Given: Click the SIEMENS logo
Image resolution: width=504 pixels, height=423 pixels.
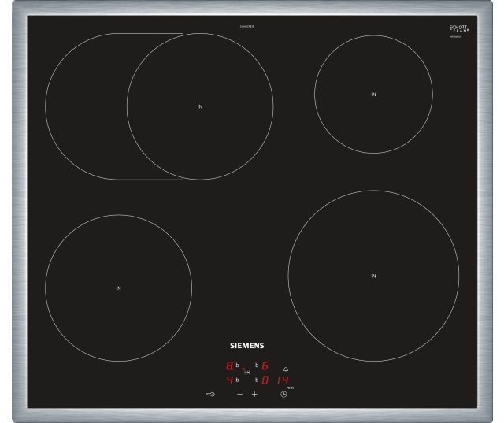Looking at the screenshot, I should tap(246, 346).
